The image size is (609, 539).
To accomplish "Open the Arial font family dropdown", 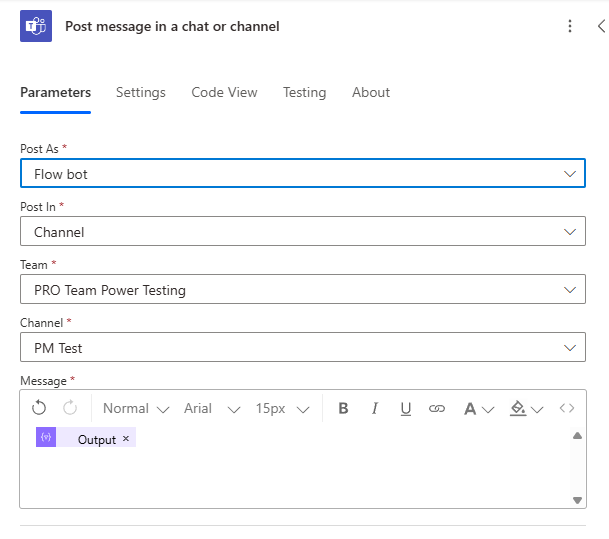I will click(212, 409).
